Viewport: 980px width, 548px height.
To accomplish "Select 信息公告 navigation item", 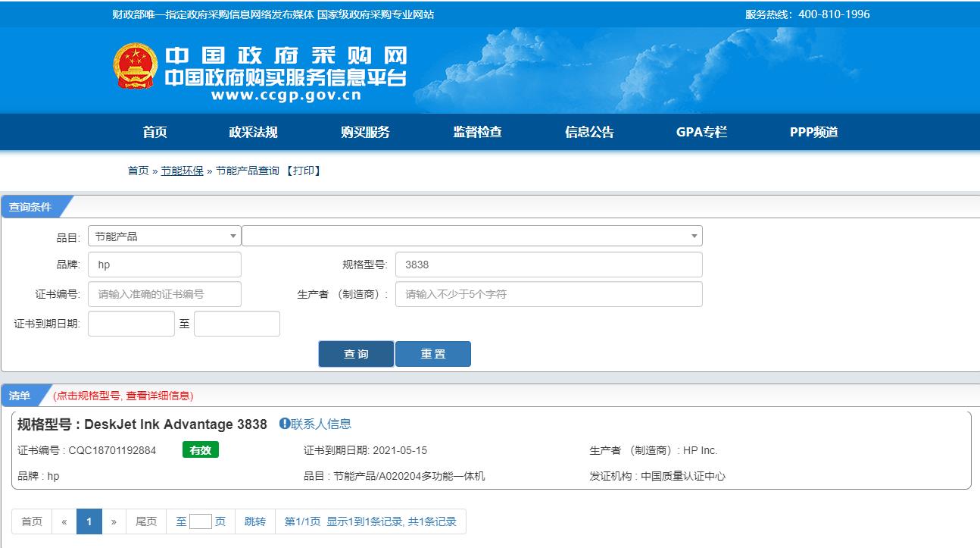I will (x=589, y=132).
